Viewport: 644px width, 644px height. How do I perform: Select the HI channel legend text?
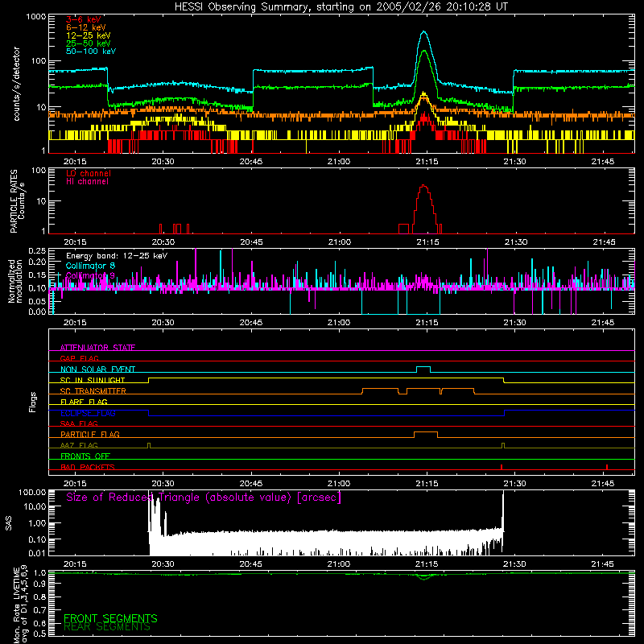(x=88, y=181)
